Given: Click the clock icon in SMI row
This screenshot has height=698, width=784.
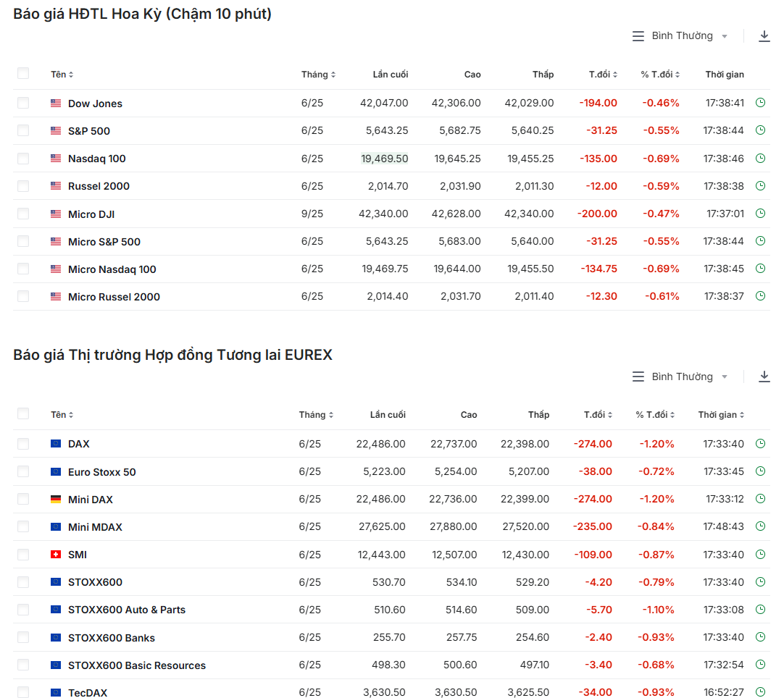Looking at the screenshot, I should [760, 554].
